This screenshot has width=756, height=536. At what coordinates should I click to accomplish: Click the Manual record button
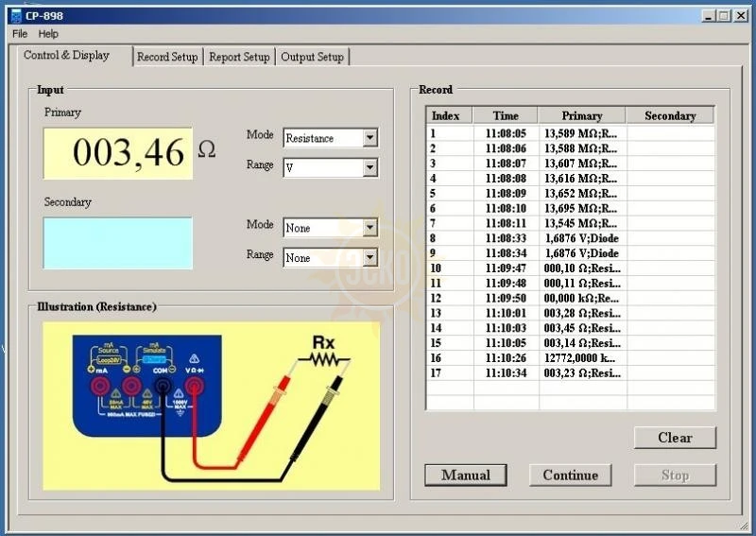466,475
